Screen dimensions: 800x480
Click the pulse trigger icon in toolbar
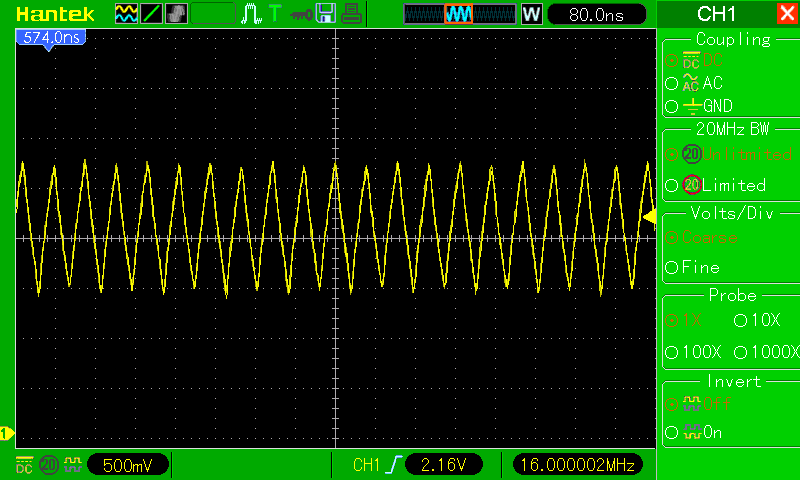(x=251, y=14)
